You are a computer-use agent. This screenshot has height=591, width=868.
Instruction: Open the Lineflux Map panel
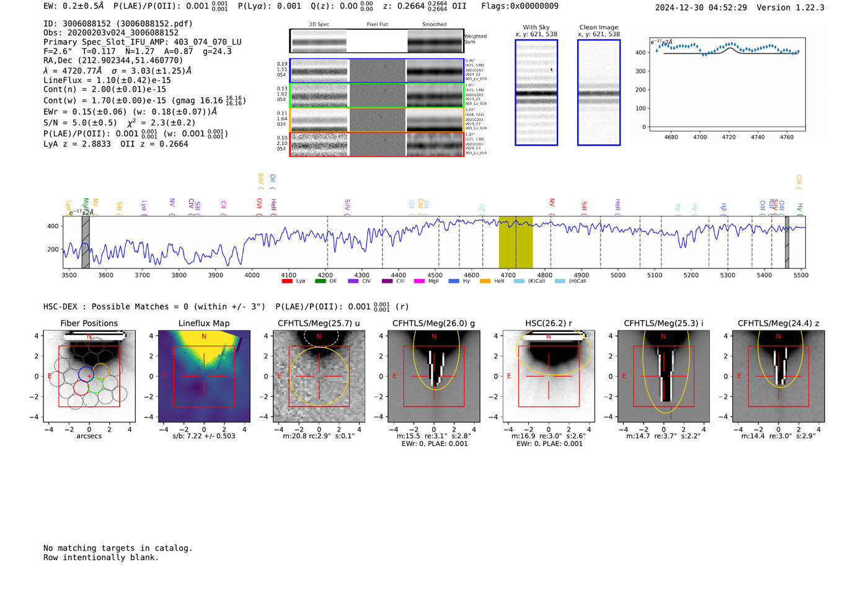(204, 376)
